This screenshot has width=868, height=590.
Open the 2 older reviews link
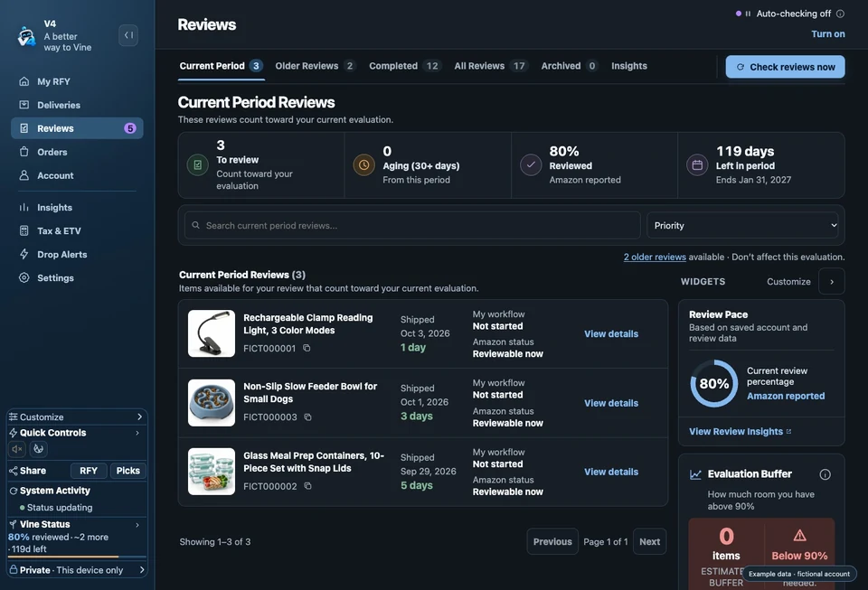coord(655,258)
